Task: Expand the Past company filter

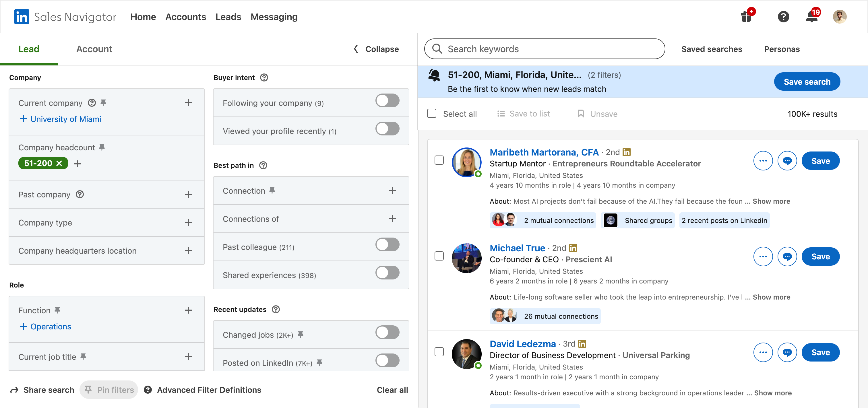Action: point(188,195)
